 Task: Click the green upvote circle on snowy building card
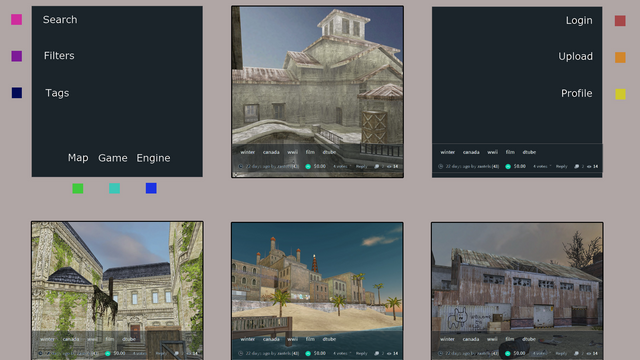(308, 167)
